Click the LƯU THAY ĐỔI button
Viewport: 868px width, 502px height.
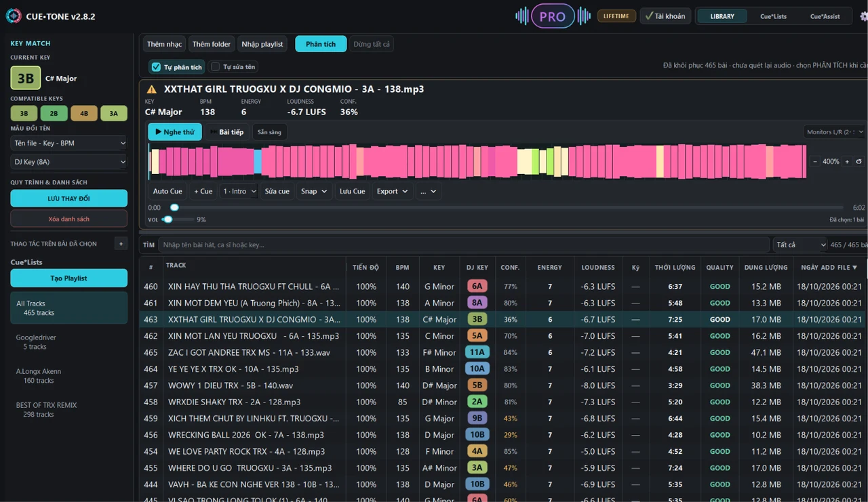point(69,198)
